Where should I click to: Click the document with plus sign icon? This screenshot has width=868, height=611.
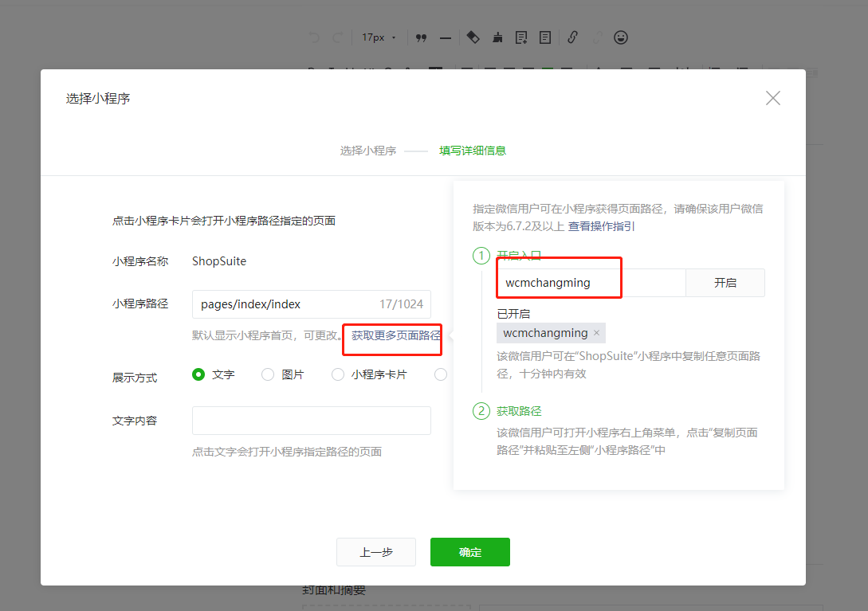(521, 37)
